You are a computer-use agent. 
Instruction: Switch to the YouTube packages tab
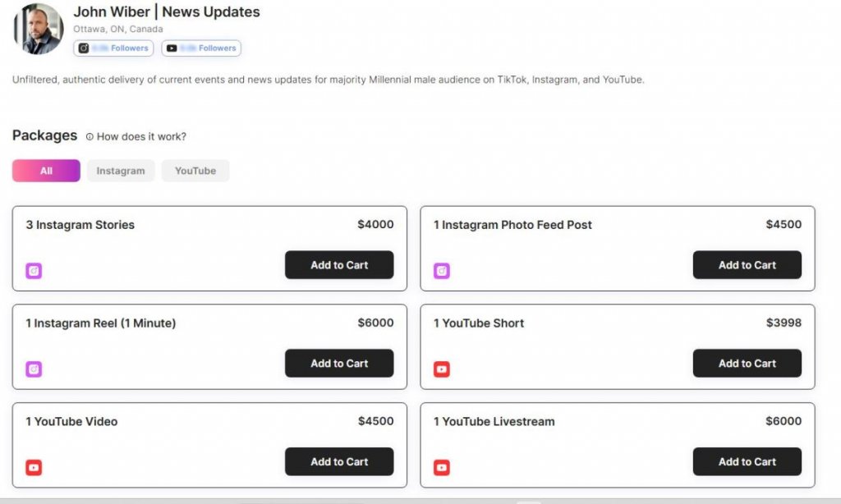195,171
